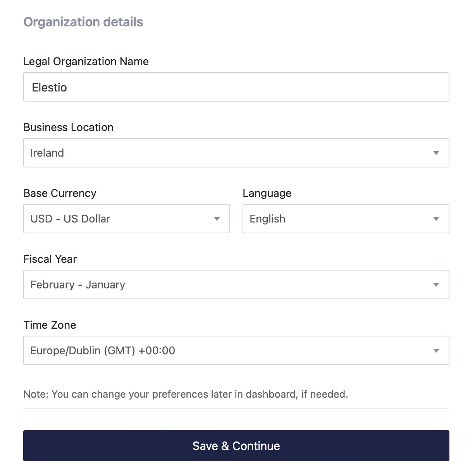Click the Legal Organization Name label
The height and width of the screenshot is (476, 475).
86,61
